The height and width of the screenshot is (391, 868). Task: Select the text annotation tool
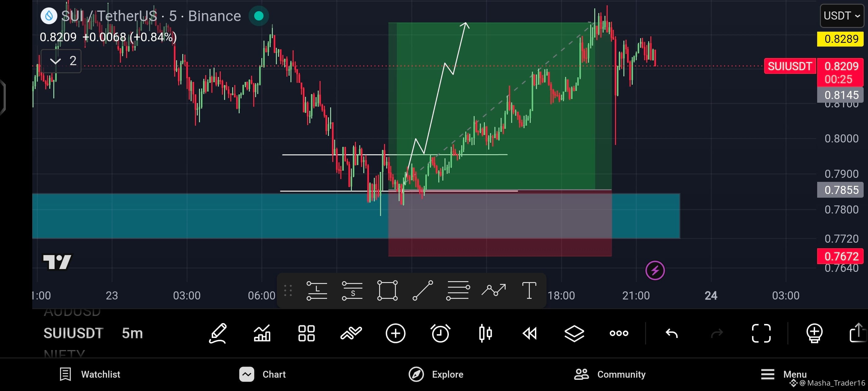tap(529, 290)
